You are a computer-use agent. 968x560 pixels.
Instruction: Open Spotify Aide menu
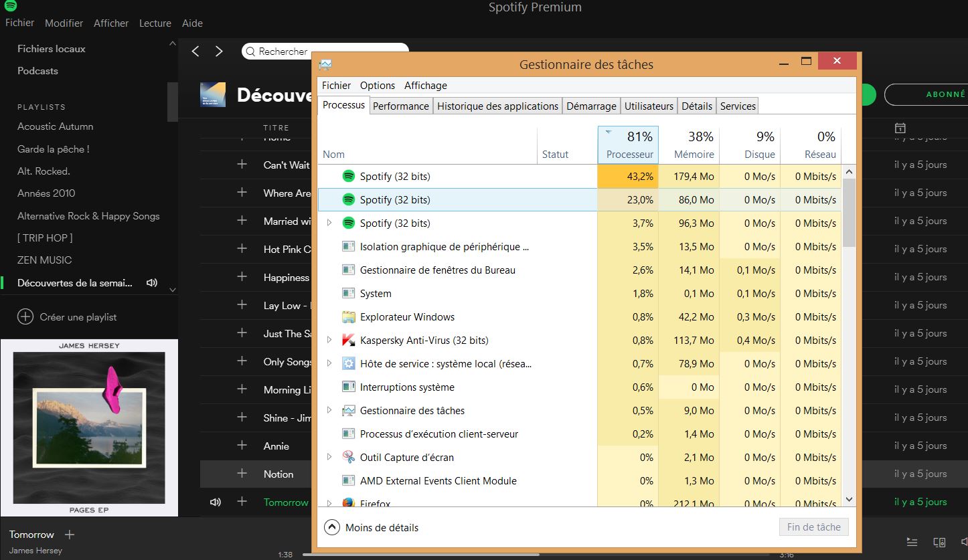pyautogui.click(x=192, y=23)
